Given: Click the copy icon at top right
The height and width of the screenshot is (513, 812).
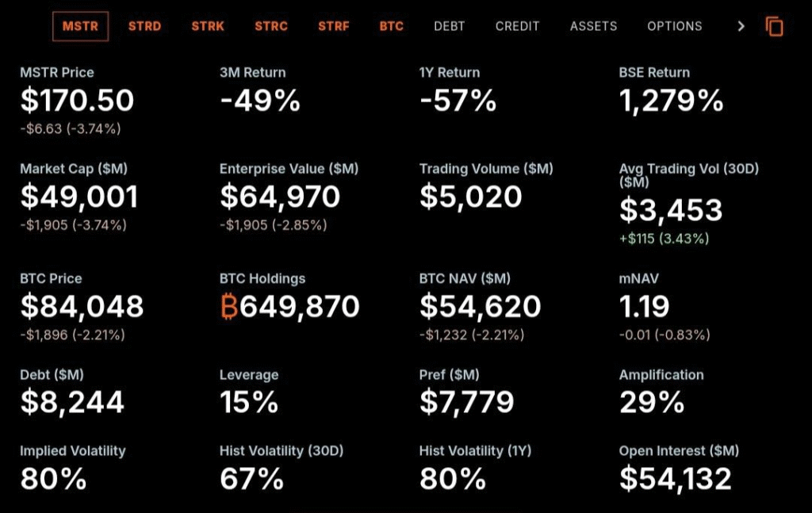Looking at the screenshot, I should point(774,26).
